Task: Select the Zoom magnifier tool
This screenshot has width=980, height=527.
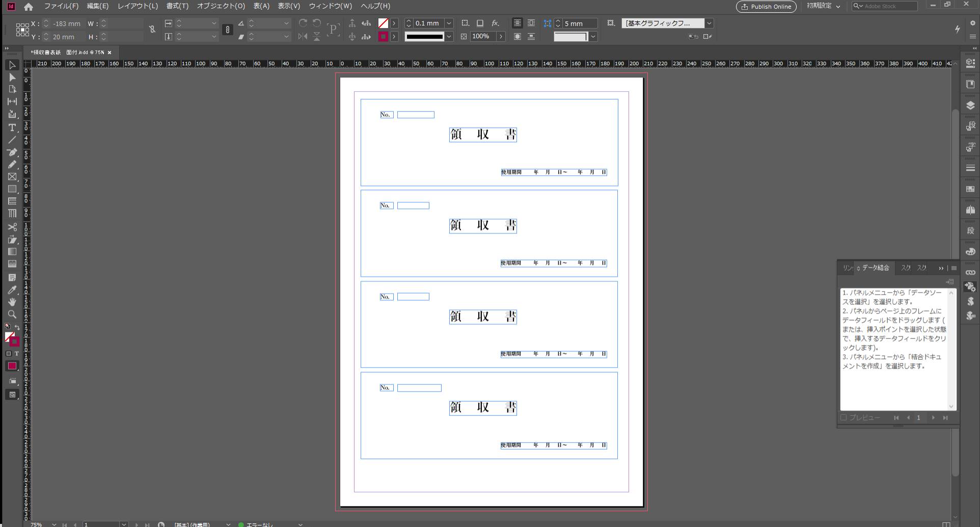Action: click(x=12, y=314)
